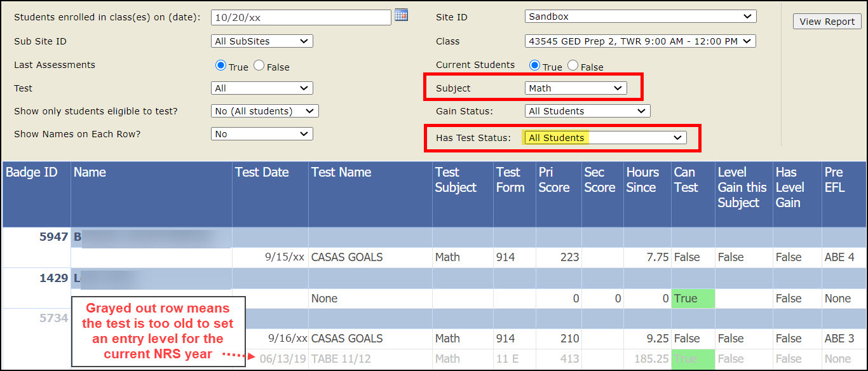Viewport: 868px width, 371px height.
Task: Expand the Gain Status dropdown
Action: tap(586, 111)
